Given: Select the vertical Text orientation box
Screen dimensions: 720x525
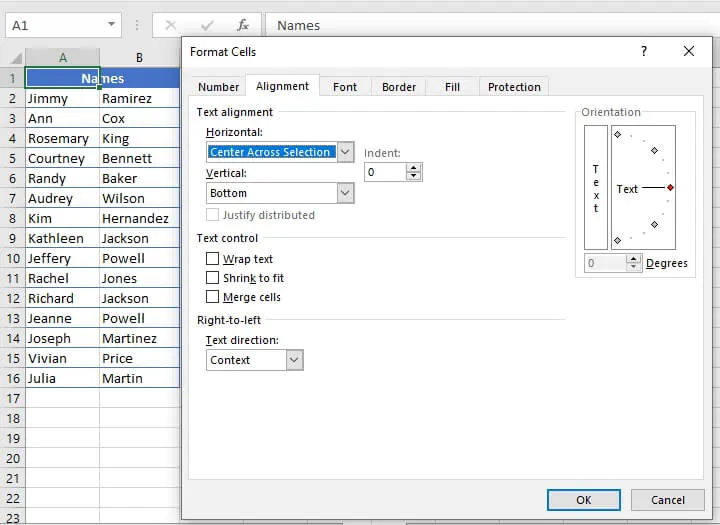Looking at the screenshot, I should tap(596, 187).
